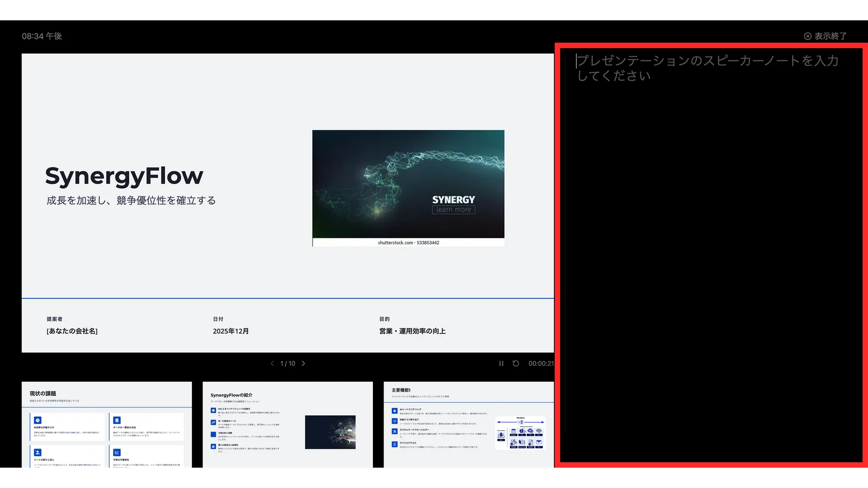Go back with the left chevron arrow
Screen dimensions: 868x488
(x=272, y=363)
